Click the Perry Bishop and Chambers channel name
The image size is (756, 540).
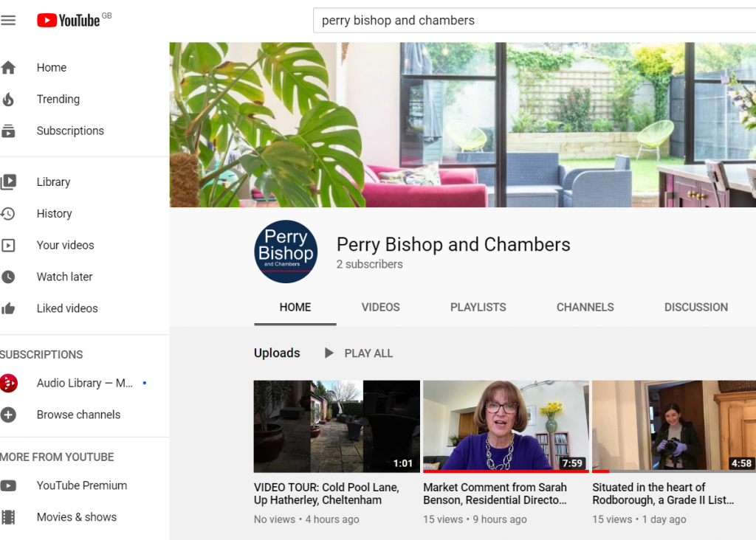click(x=453, y=245)
